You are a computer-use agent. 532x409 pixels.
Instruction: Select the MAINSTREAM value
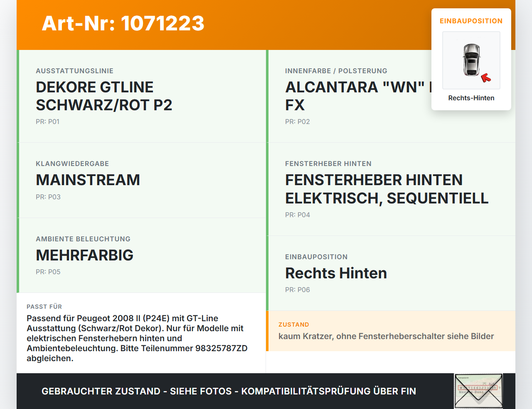[x=88, y=180]
